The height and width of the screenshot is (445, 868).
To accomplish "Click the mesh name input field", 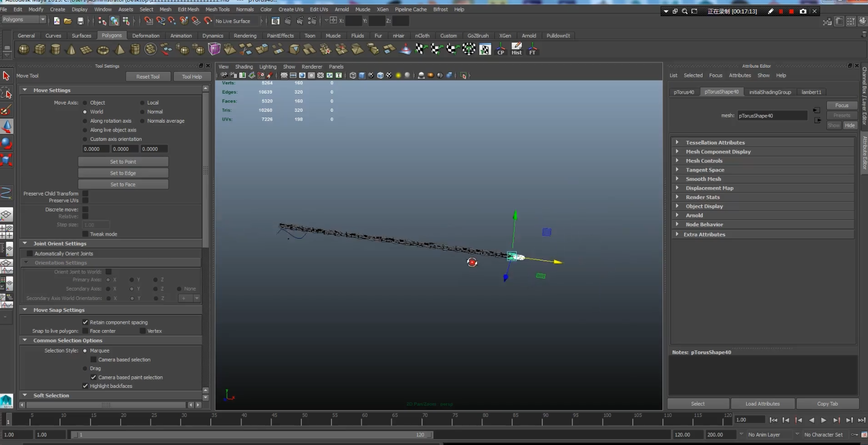I will point(772,116).
